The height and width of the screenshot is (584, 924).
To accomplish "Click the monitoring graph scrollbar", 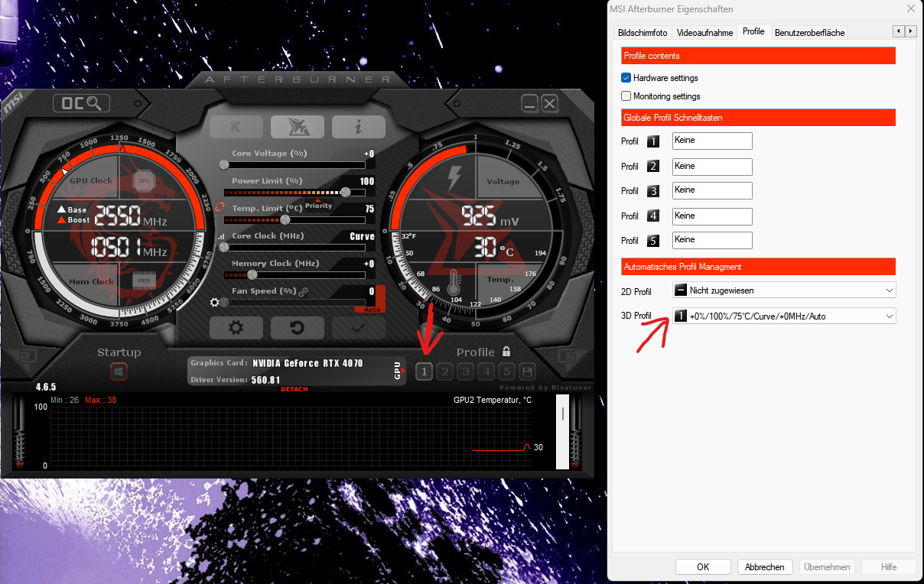I will 564,431.
